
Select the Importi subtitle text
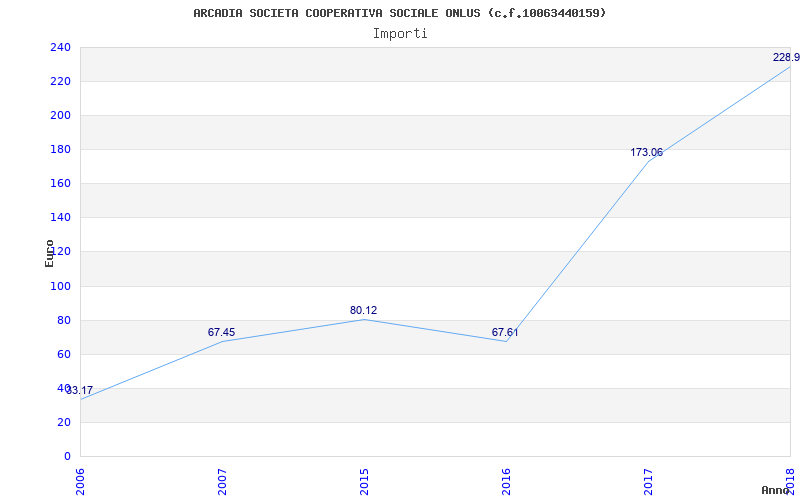click(400, 34)
